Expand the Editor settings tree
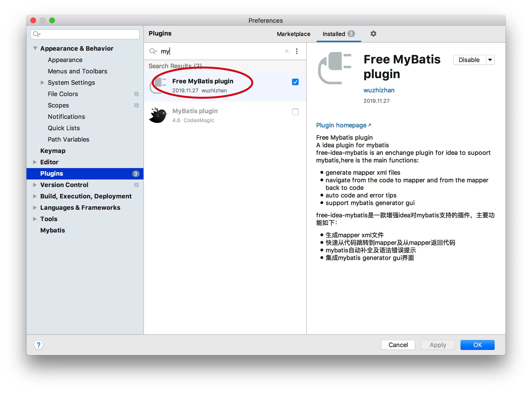Image resolution: width=532 pixels, height=393 pixels. point(35,162)
